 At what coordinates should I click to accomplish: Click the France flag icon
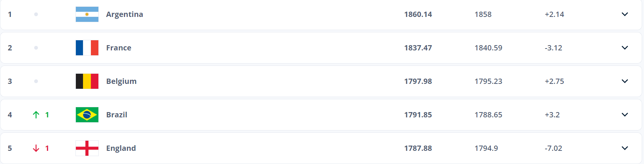pos(87,48)
